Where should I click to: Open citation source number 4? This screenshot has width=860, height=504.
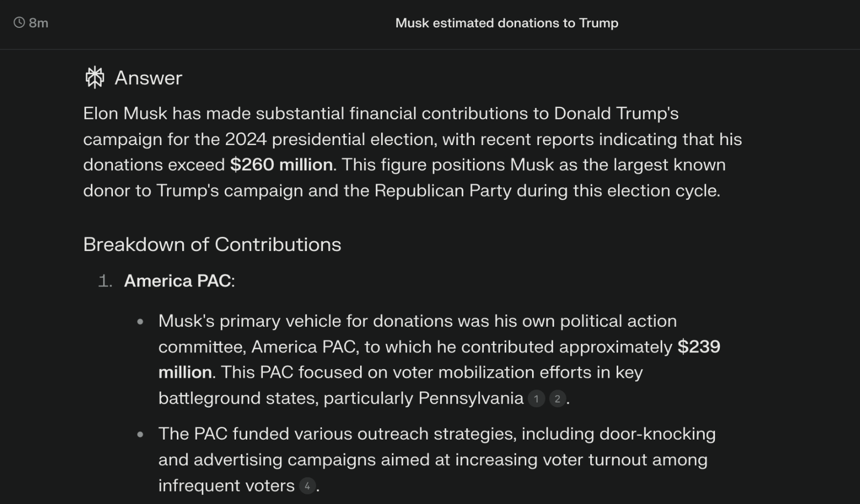coord(307,486)
